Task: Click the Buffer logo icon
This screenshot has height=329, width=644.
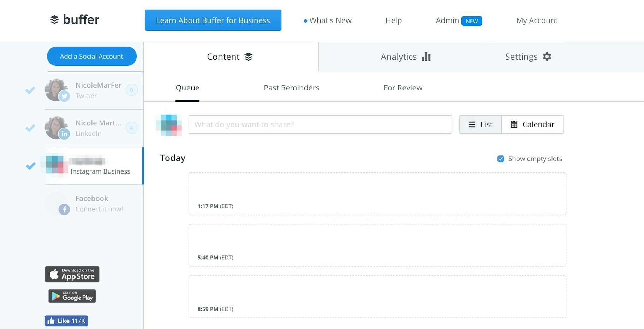Action: pyautogui.click(x=54, y=20)
